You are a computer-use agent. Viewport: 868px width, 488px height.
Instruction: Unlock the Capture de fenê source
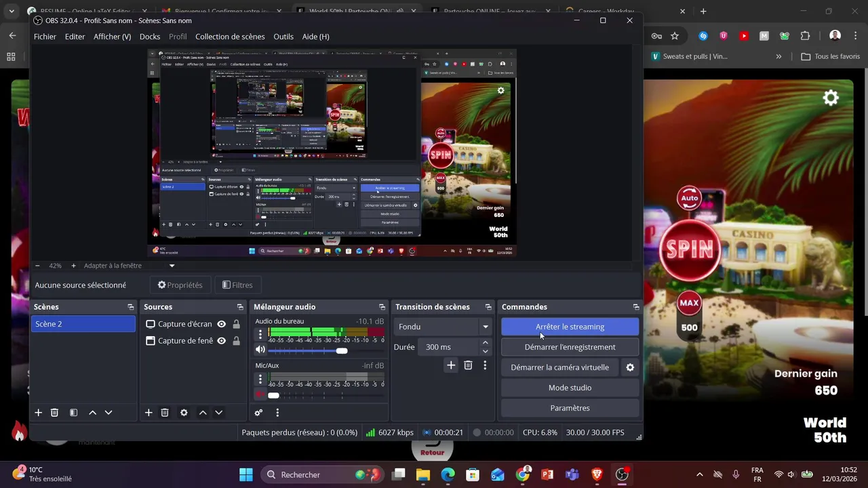236,341
